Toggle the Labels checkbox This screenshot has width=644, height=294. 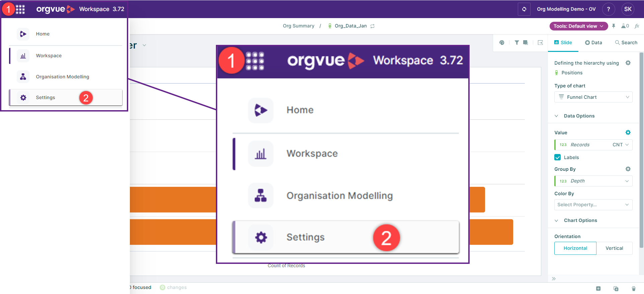coord(558,157)
